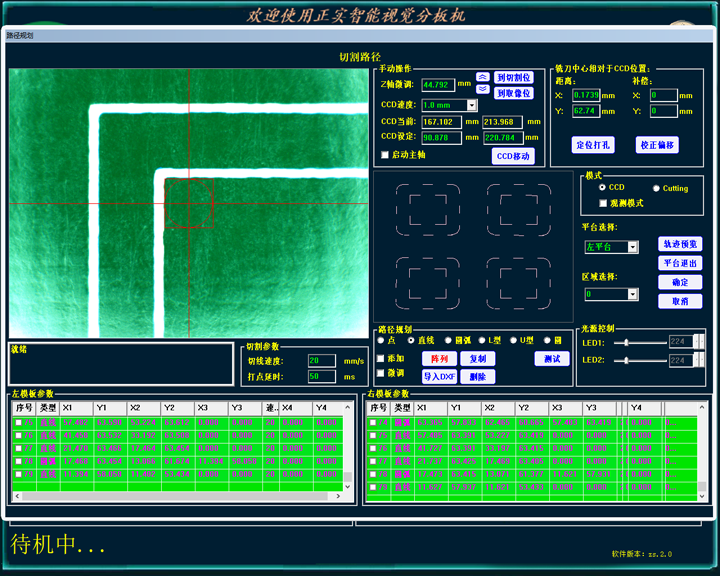The width and height of the screenshot is (720, 576).
Task: Click the red 阵列 array button
Action: click(439, 359)
